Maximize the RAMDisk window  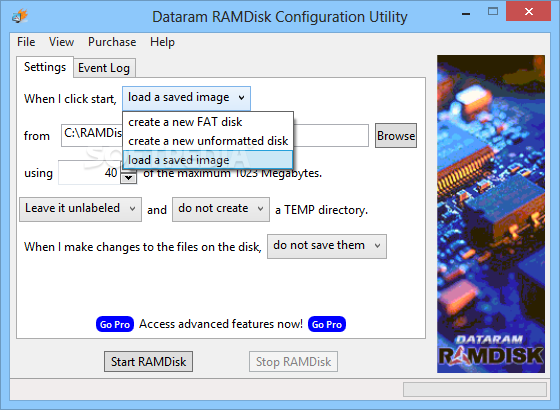point(493,12)
